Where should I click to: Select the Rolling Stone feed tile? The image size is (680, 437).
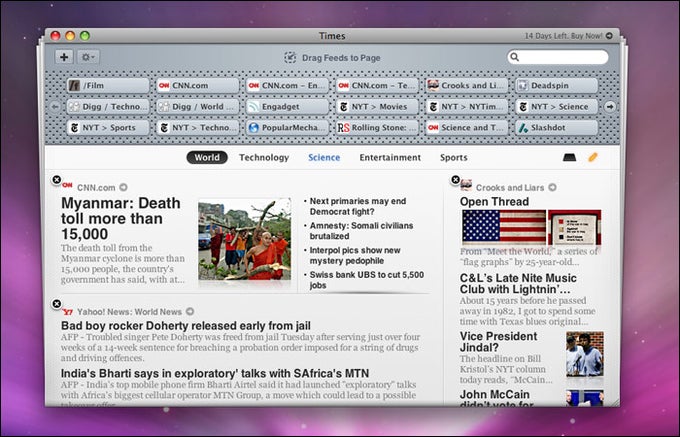pos(377,128)
